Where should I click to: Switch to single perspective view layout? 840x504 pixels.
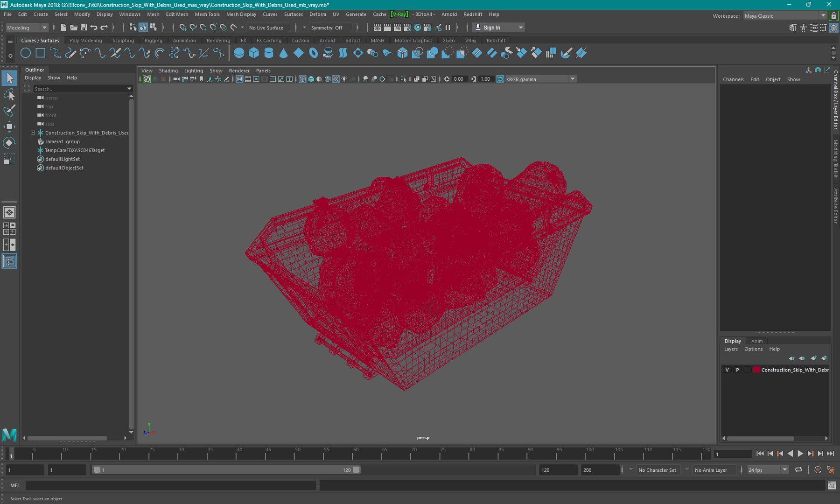9,212
